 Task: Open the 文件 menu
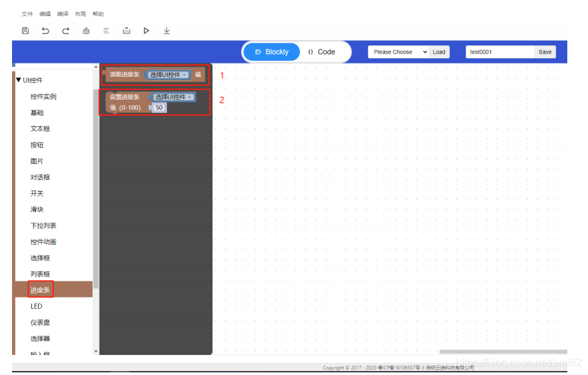pos(27,14)
